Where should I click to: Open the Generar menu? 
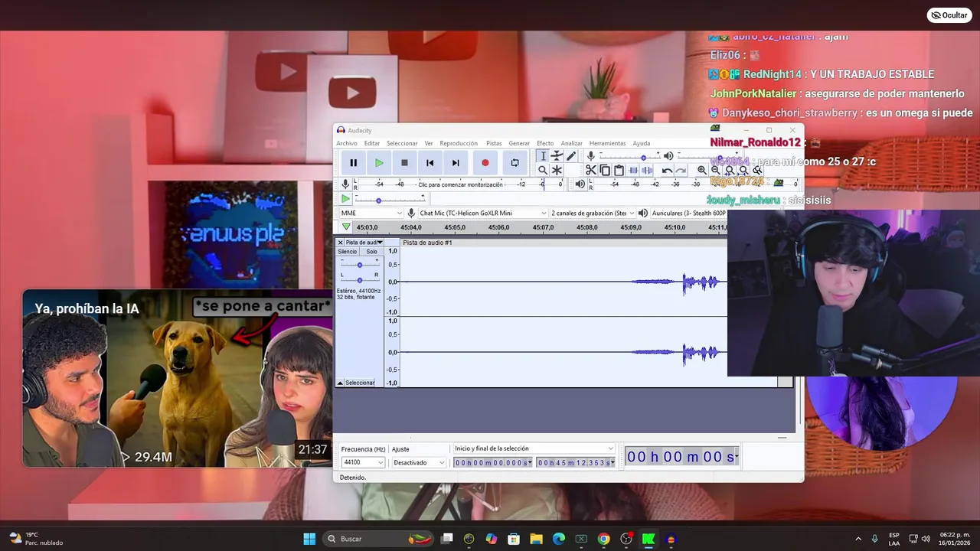519,143
